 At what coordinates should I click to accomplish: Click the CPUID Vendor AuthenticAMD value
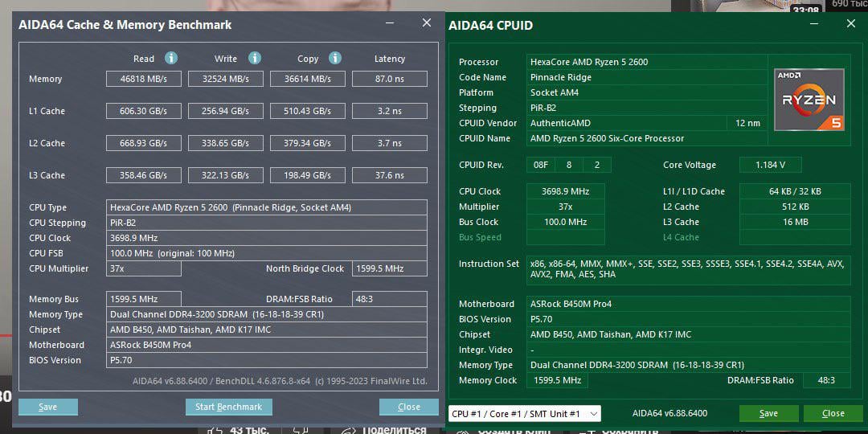tap(627, 123)
